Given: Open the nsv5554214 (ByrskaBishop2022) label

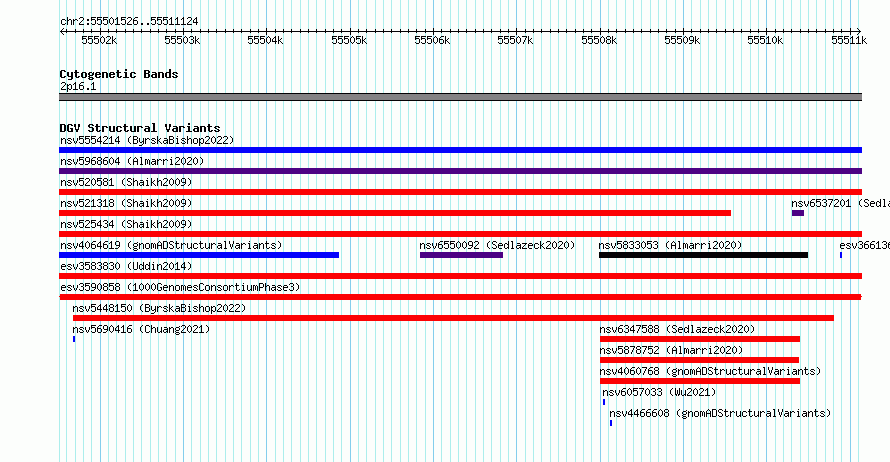Looking at the screenshot, I should point(147,140).
